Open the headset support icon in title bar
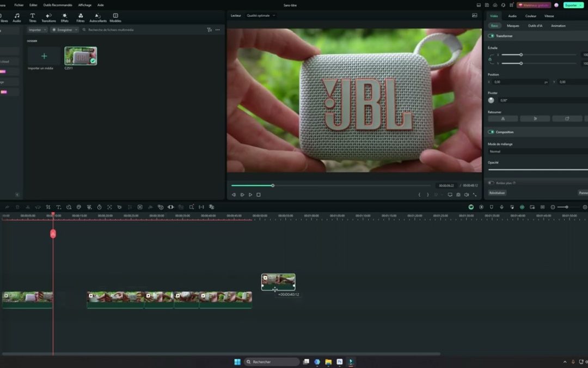Viewport: 588px width, 368px height. 503,5
